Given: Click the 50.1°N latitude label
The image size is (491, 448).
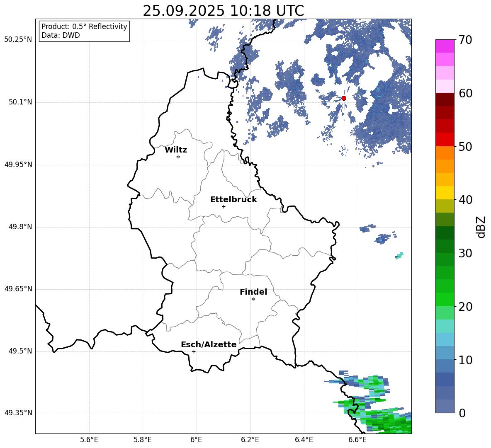Looking at the screenshot, I should click(20, 102).
